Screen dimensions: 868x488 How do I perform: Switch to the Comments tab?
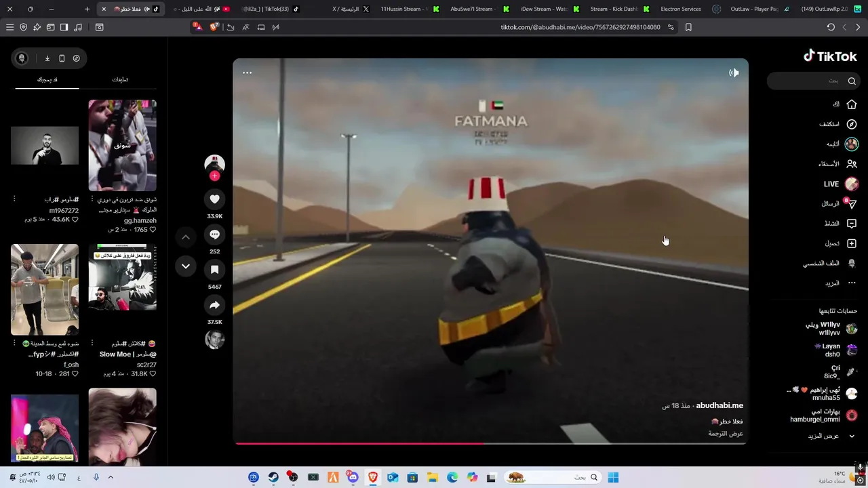[x=120, y=80]
